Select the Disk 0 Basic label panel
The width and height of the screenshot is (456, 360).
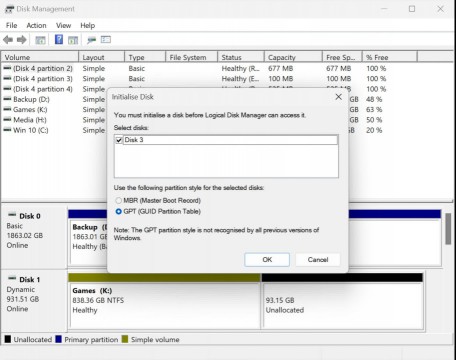(34, 237)
